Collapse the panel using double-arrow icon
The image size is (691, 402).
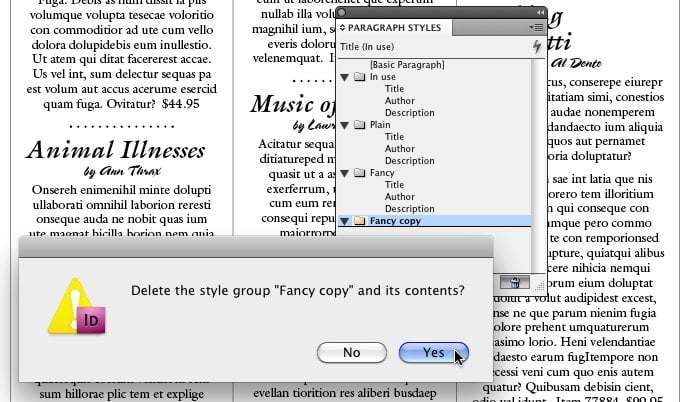[x=540, y=12]
